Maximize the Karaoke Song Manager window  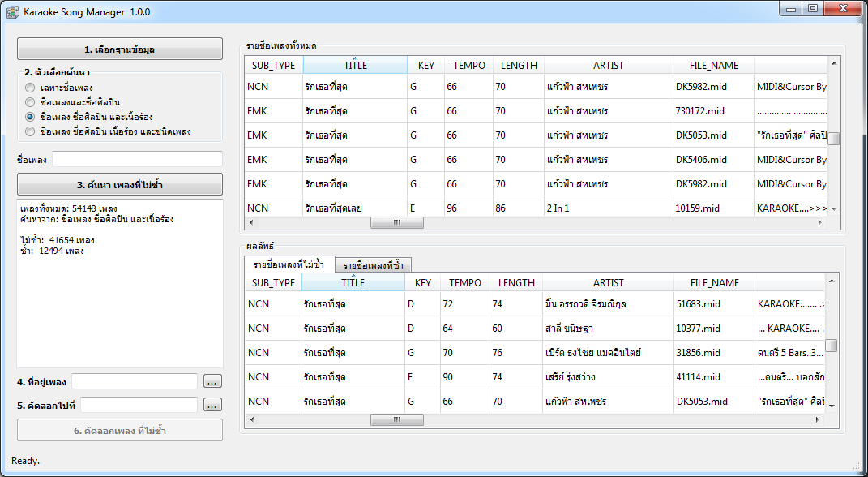(x=813, y=8)
